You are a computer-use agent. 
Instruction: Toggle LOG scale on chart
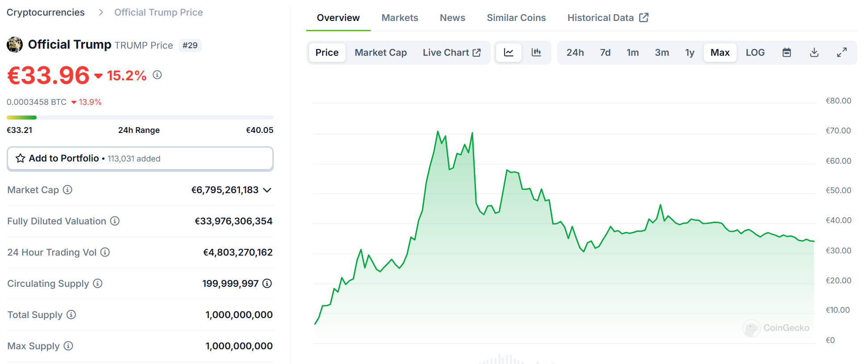tap(755, 53)
